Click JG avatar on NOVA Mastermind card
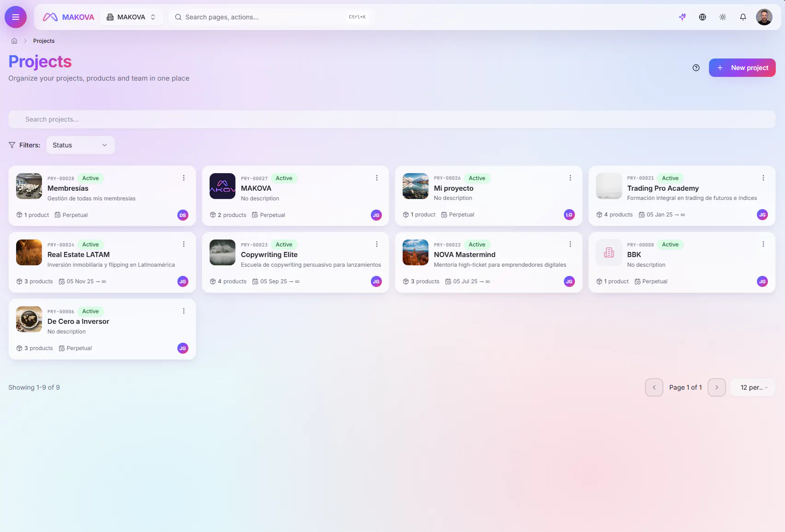The width and height of the screenshot is (785, 532). (569, 281)
